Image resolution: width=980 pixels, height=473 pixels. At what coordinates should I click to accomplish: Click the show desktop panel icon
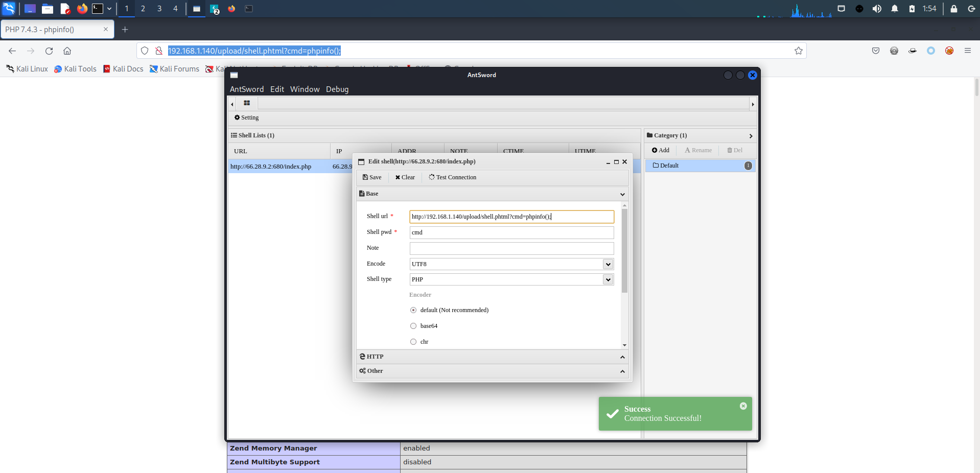(x=30, y=9)
